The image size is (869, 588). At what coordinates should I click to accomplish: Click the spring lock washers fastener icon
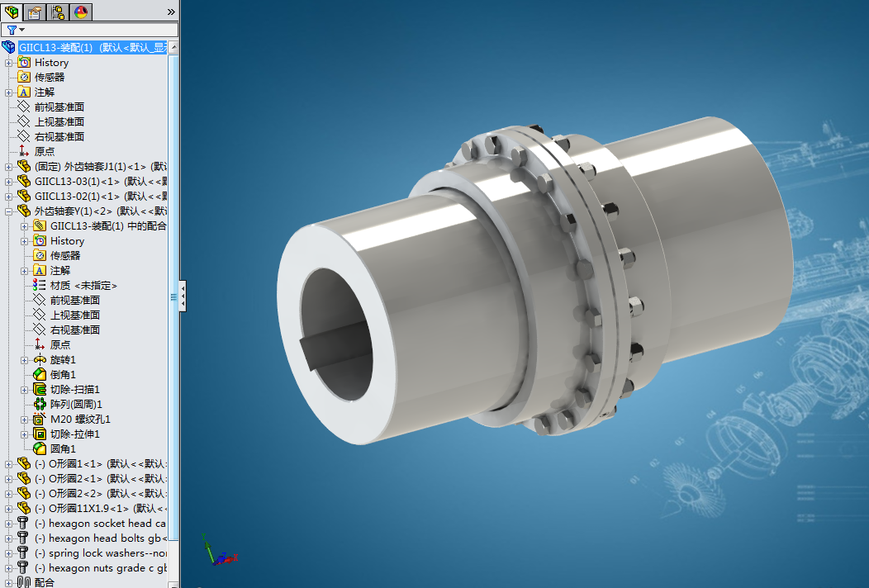tap(23, 552)
